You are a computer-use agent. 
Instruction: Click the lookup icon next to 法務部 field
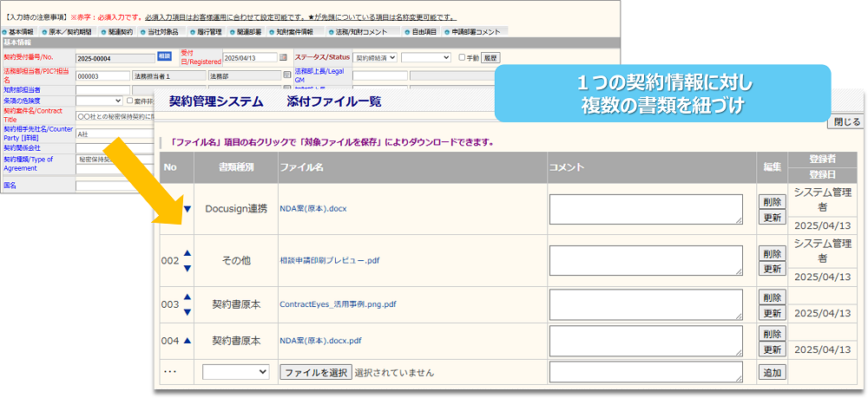point(287,75)
